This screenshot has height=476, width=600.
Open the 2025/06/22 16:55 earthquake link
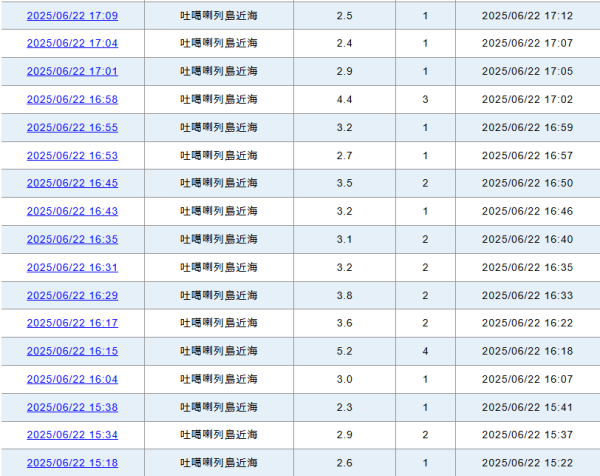pos(72,128)
